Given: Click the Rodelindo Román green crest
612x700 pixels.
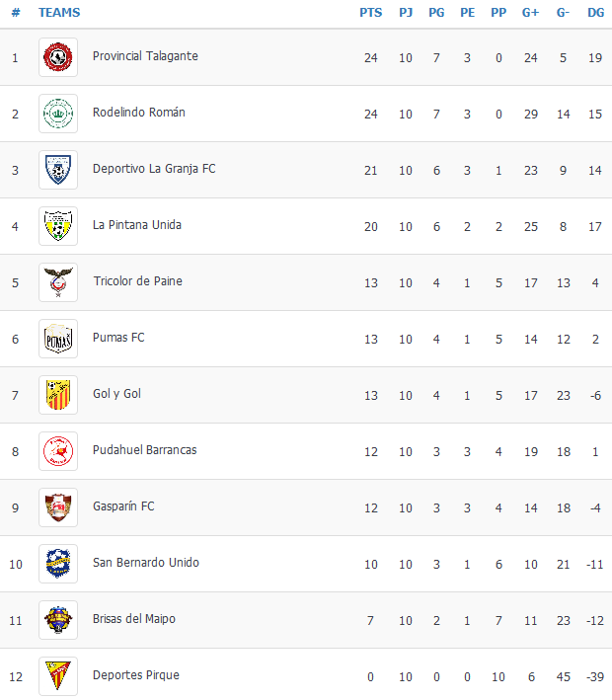Looking at the screenshot, I should (58, 114).
